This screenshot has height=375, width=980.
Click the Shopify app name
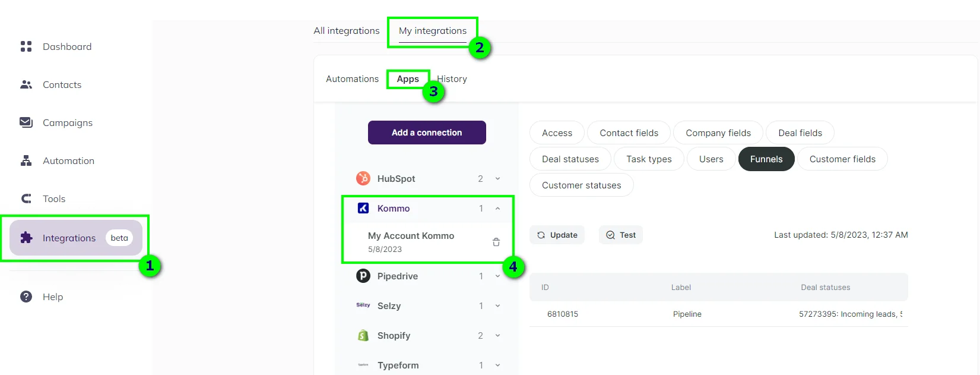tap(394, 335)
